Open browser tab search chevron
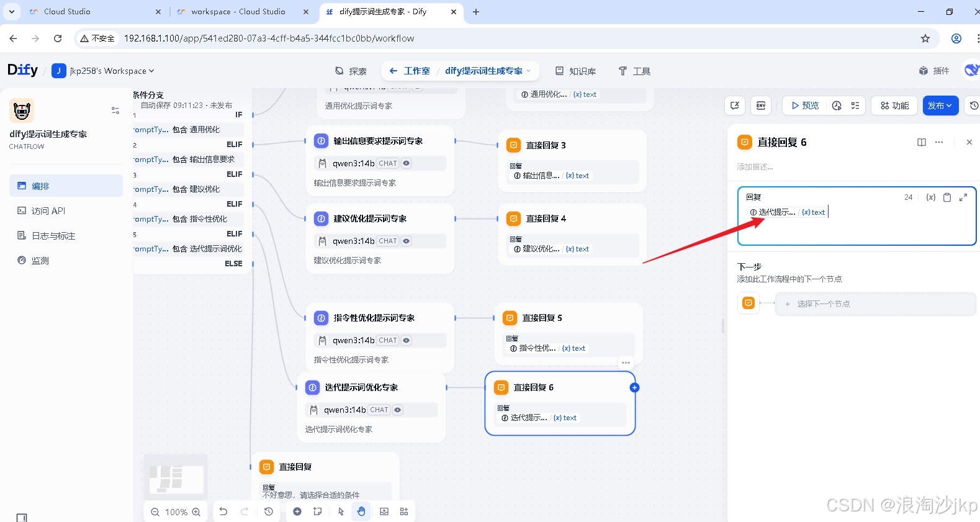The width and height of the screenshot is (980, 522). 11,12
